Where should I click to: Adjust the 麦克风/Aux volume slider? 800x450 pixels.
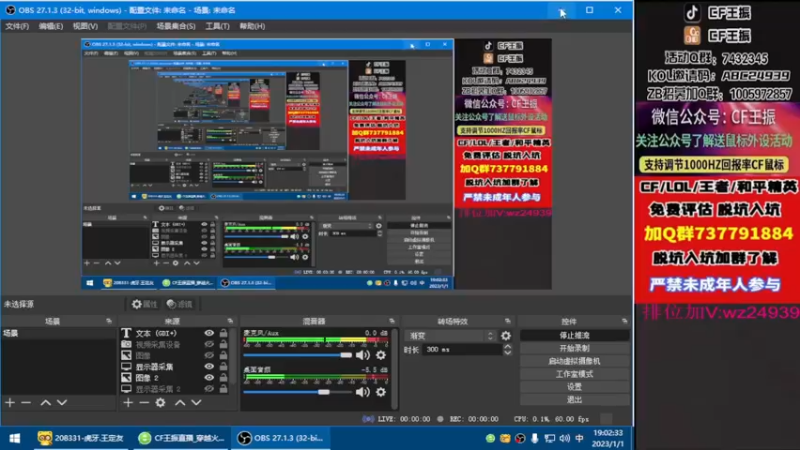298,355
